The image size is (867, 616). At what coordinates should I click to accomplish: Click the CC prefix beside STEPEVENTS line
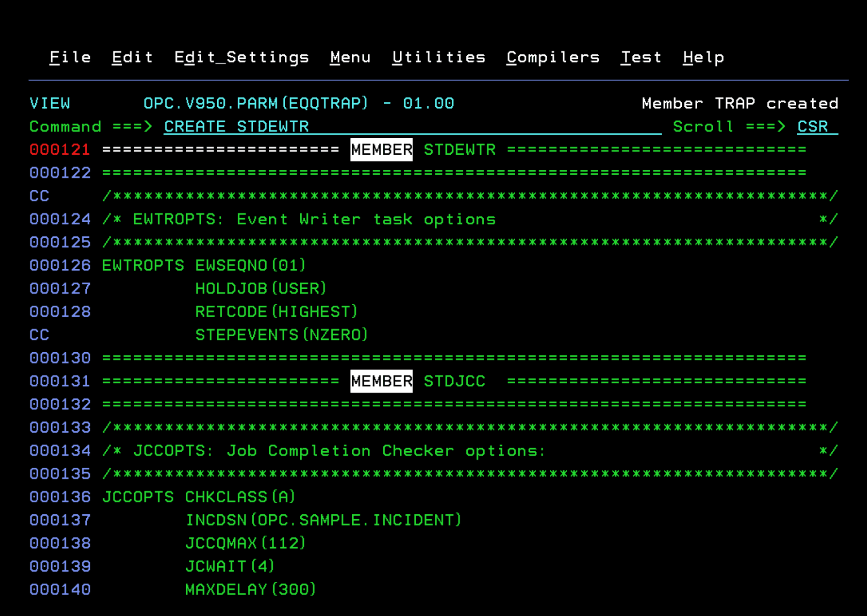tap(40, 335)
